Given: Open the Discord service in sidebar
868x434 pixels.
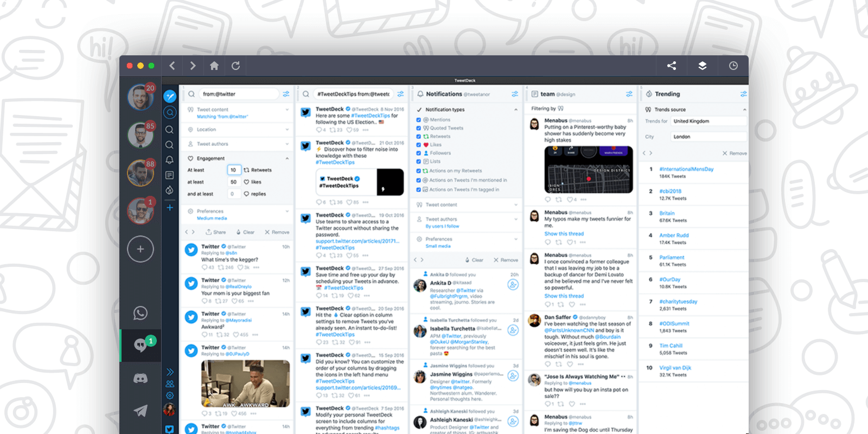Looking at the screenshot, I should click(x=141, y=378).
